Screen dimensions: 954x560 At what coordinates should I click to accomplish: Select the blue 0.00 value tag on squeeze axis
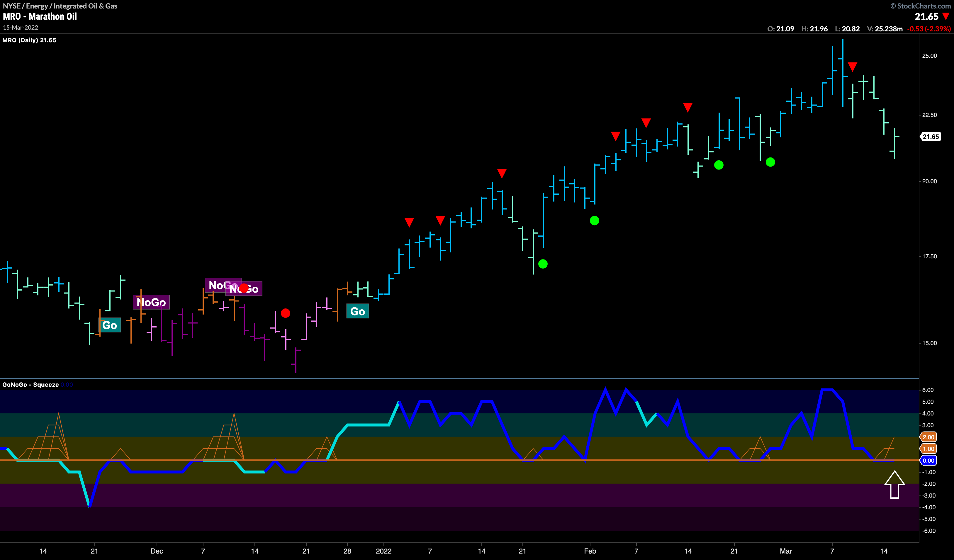click(928, 460)
